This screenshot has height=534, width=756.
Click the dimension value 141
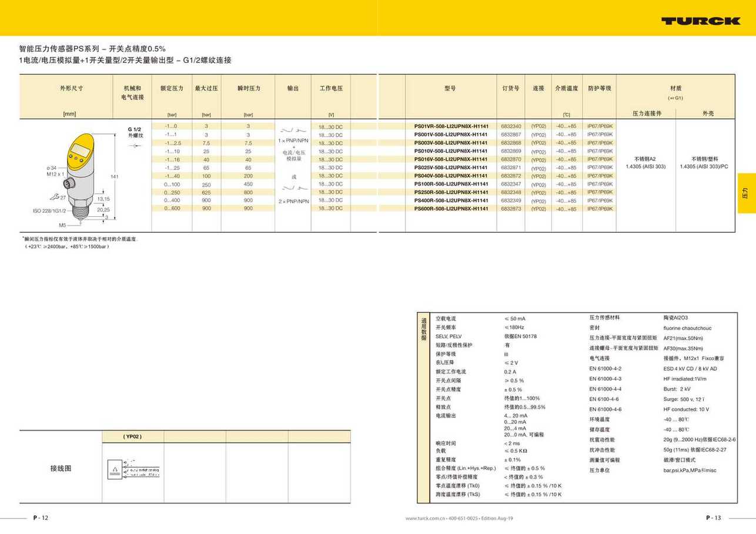pyautogui.click(x=115, y=176)
